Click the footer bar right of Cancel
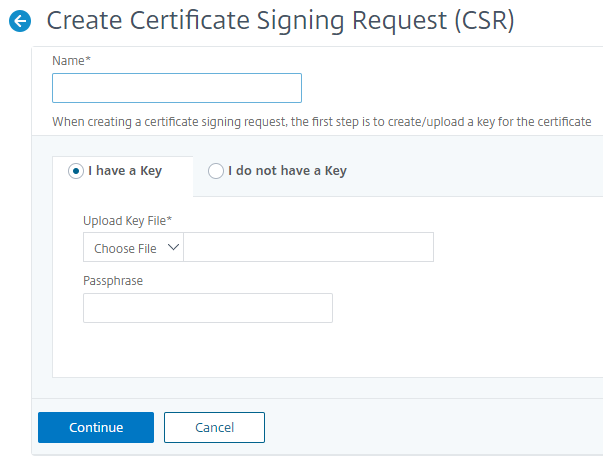The height and width of the screenshot is (461, 603). (430, 427)
